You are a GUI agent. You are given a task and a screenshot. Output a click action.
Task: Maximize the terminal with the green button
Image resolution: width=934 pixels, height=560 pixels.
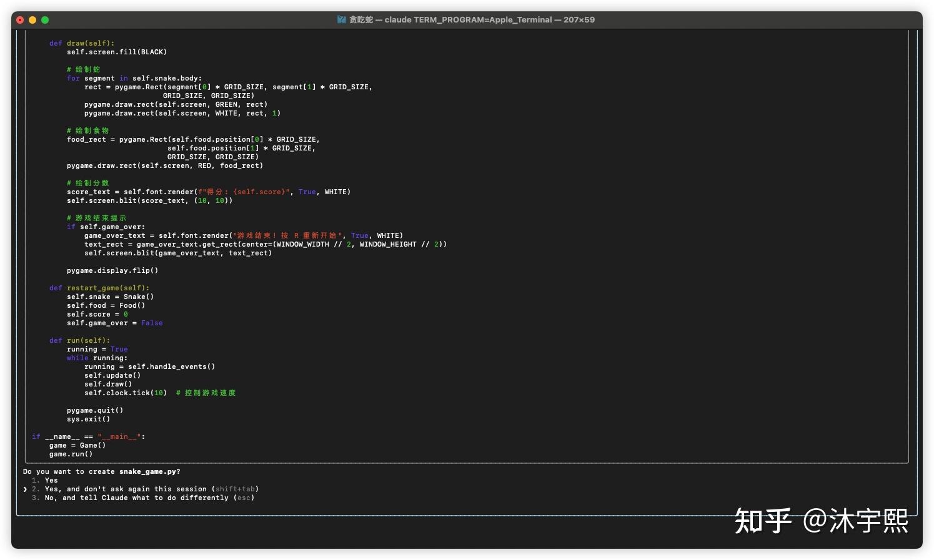(45, 20)
